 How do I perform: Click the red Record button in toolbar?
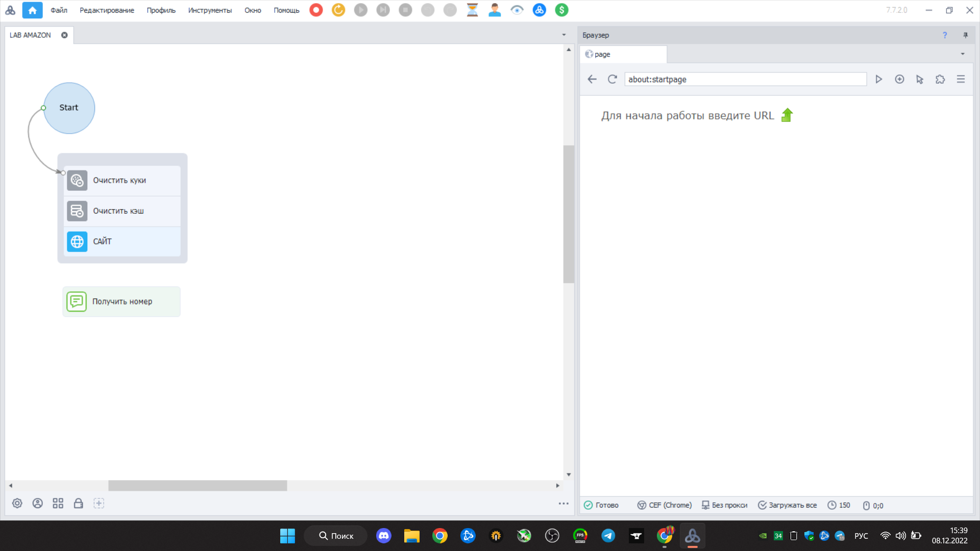[316, 10]
